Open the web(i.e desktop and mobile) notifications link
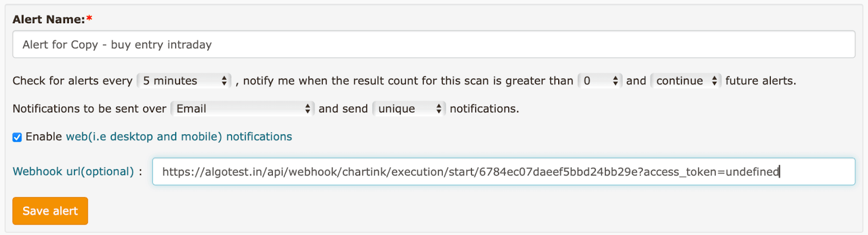The height and width of the screenshot is (235, 868). click(179, 136)
